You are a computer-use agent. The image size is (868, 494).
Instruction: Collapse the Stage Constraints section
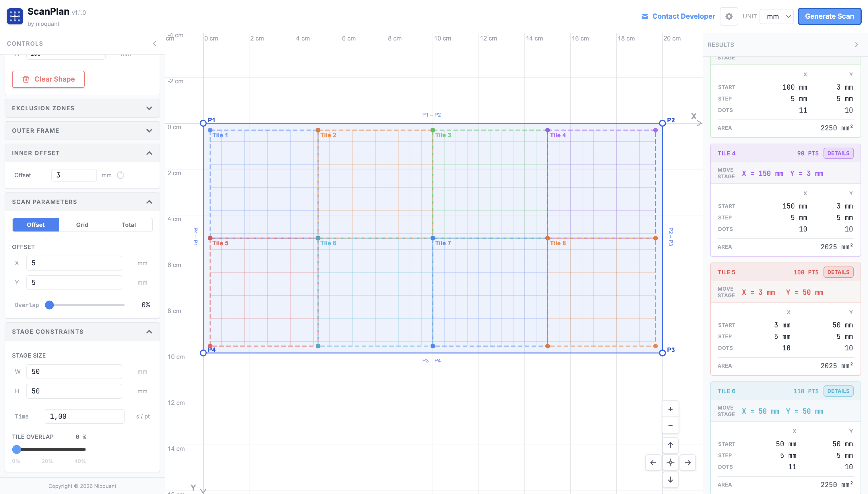[82, 331]
